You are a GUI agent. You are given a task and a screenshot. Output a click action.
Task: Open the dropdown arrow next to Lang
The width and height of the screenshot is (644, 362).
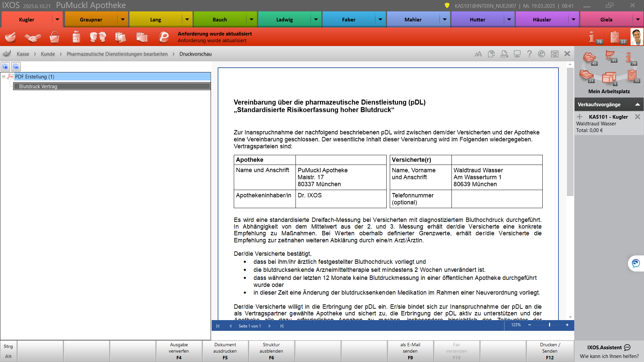tap(187, 19)
